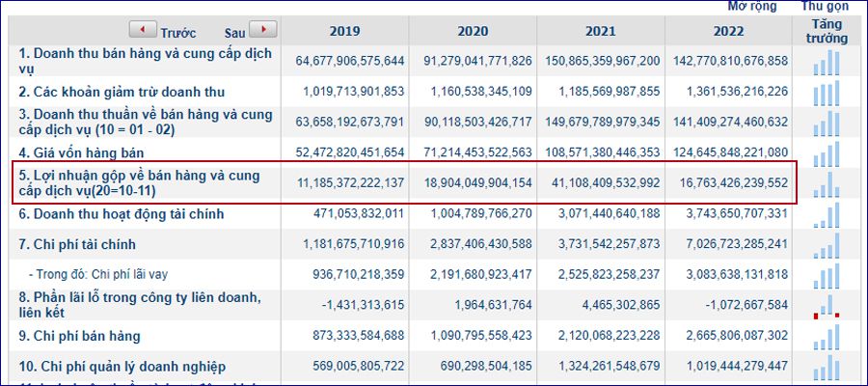This screenshot has height=386, width=868.
Task: Select row 5. Lợi nhuận gộp label
Action: coord(140,183)
